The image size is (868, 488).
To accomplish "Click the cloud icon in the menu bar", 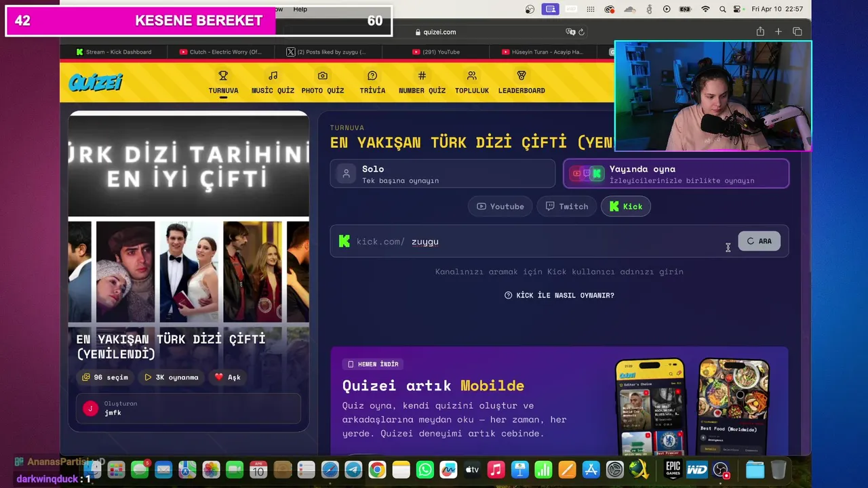I will pyautogui.click(x=630, y=9).
